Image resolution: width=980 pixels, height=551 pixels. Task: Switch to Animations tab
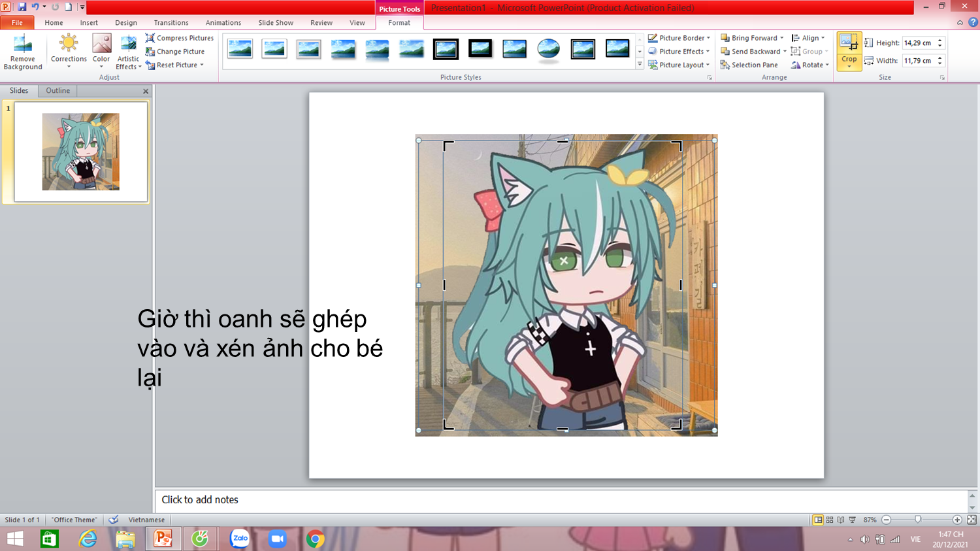click(x=223, y=23)
